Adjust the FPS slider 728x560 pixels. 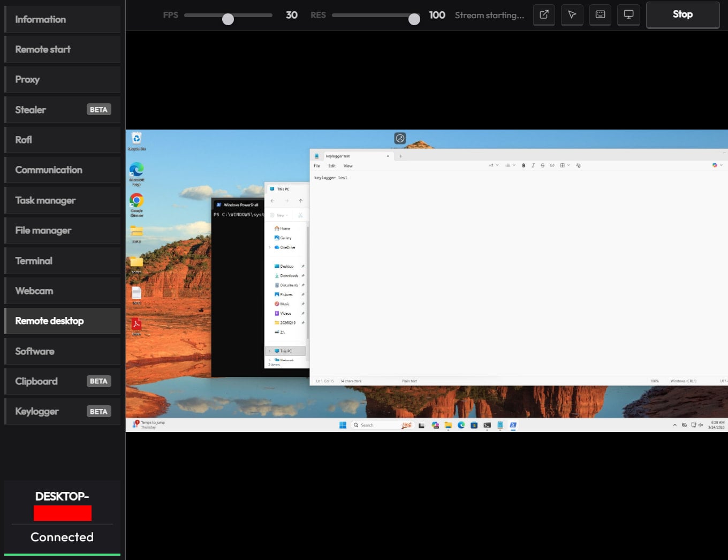coord(227,18)
